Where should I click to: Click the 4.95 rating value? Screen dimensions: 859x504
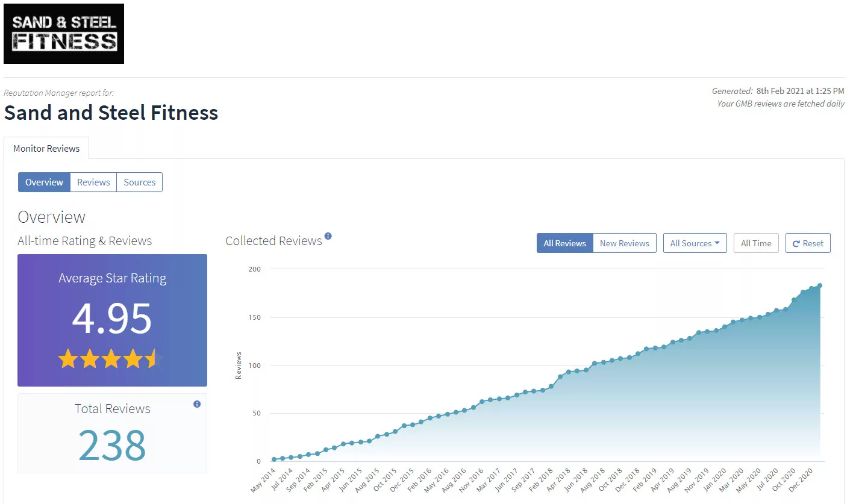[112, 318]
